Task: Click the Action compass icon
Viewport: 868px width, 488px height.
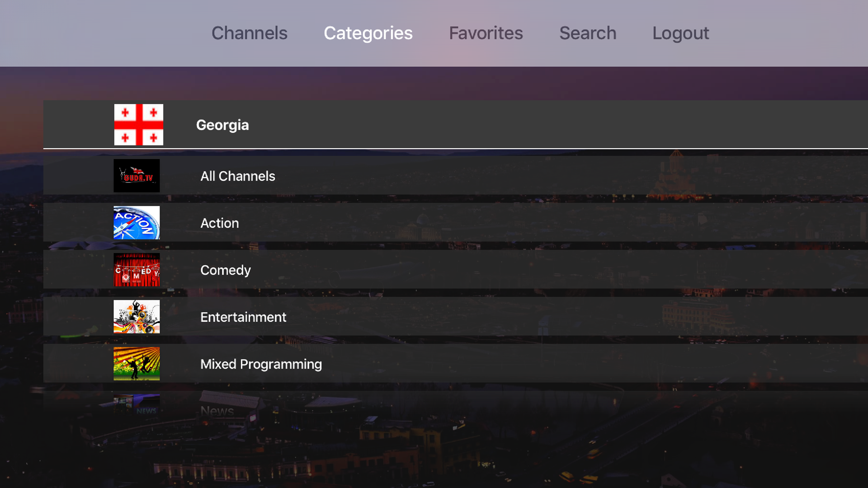Action: point(137,223)
